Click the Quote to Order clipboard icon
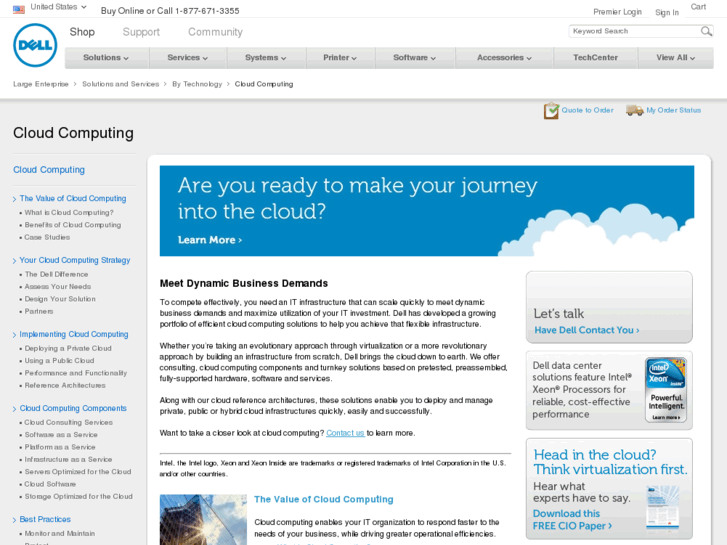727x545 pixels. coord(551,110)
